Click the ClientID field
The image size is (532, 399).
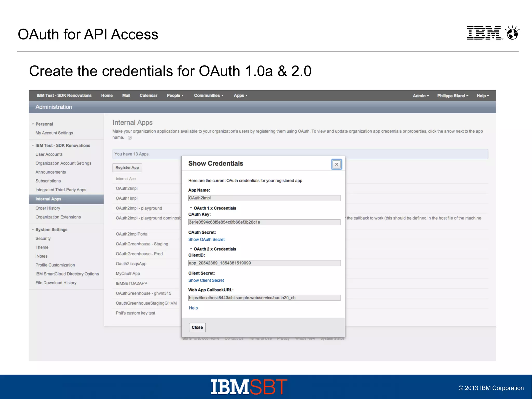(x=264, y=263)
